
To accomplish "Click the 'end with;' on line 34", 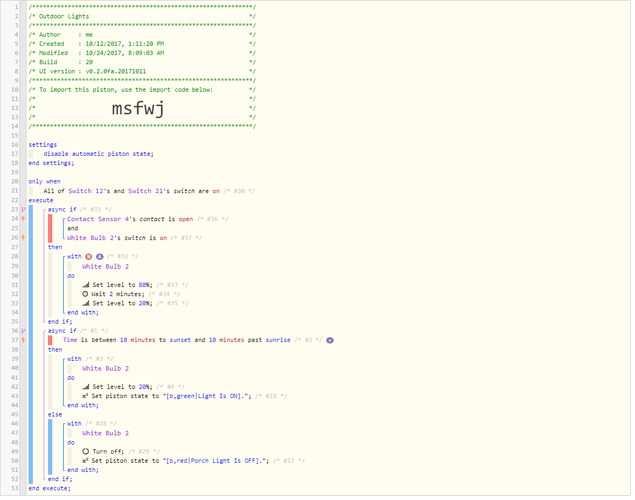I will pyautogui.click(x=83, y=313).
